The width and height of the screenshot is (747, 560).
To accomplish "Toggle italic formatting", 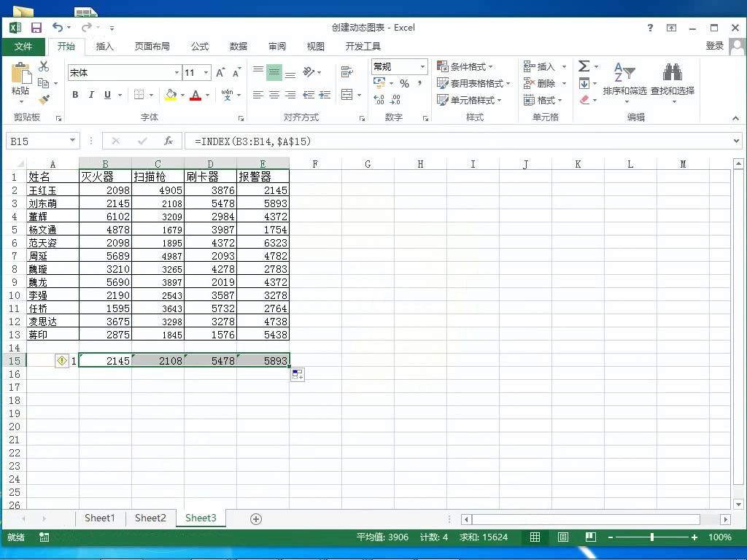I will point(91,95).
